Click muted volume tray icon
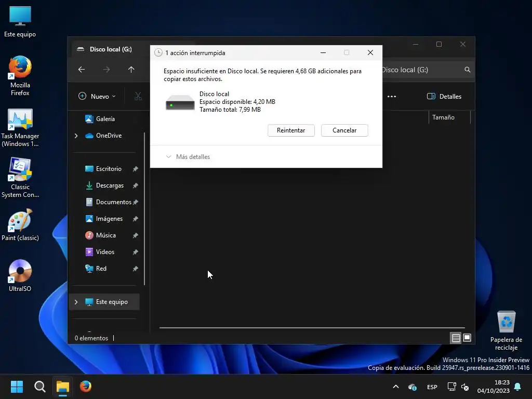This screenshot has width=532, height=399. [465, 387]
